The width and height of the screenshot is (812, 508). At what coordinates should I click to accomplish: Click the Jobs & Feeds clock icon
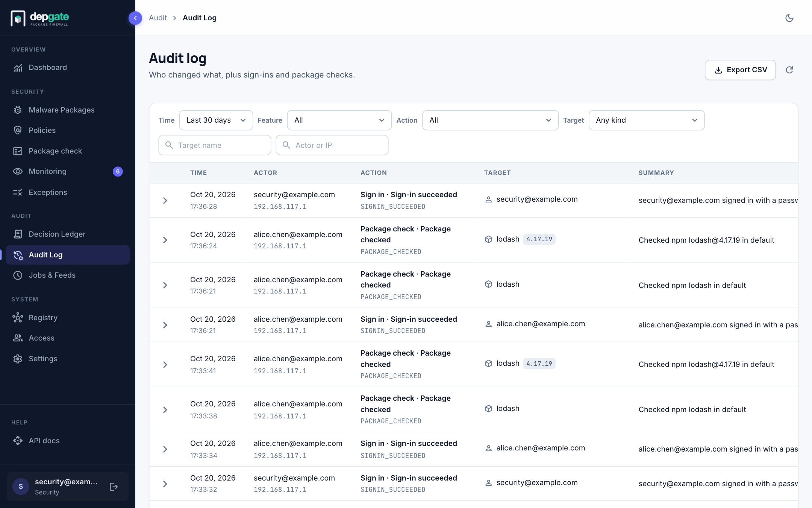(18, 275)
